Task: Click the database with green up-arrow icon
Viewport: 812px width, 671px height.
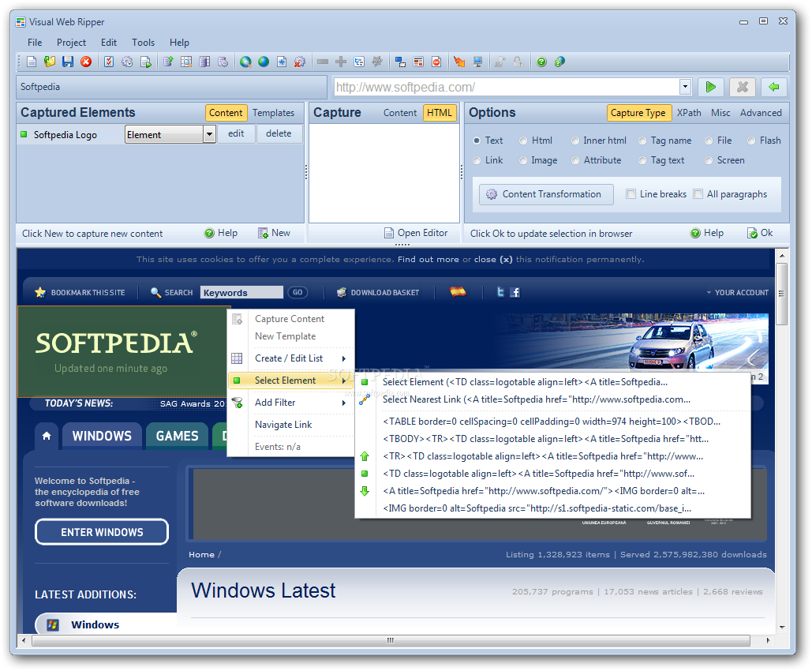Action: (x=168, y=62)
